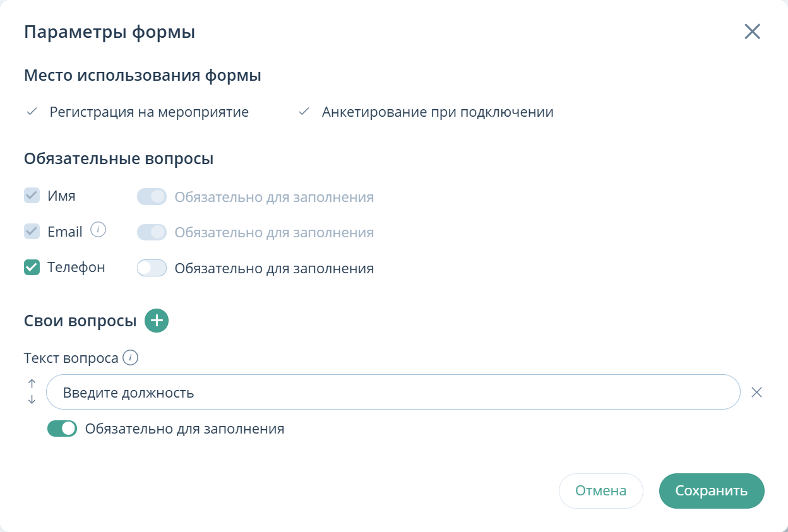This screenshot has width=788, height=532.
Task: Click the disabled Имя checkbox
Action: click(32, 196)
